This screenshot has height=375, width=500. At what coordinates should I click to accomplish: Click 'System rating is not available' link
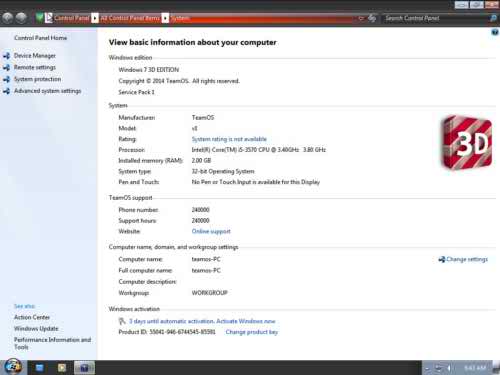229,139
